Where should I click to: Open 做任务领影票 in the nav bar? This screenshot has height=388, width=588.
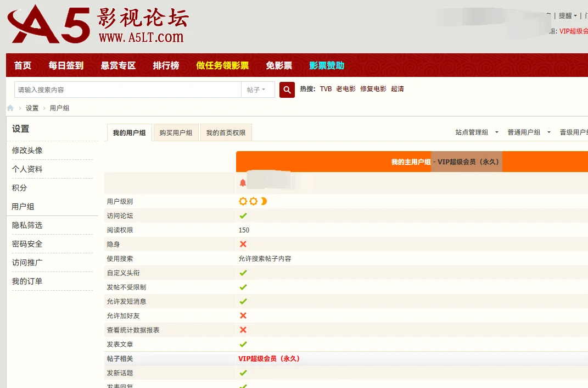pos(222,65)
